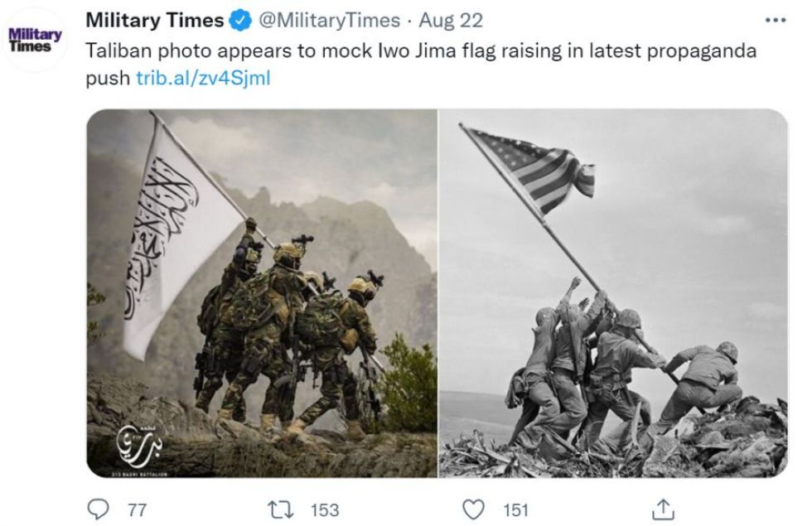This screenshot has height=526, width=812.
Task: Like the tweet with the heart icon
Action: (473, 509)
